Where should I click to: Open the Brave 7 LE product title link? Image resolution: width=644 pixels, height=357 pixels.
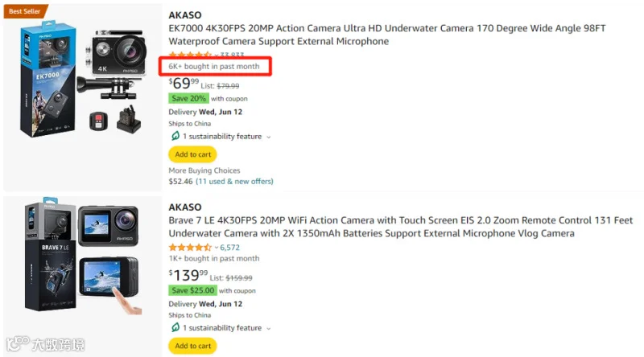pos(400,227)
